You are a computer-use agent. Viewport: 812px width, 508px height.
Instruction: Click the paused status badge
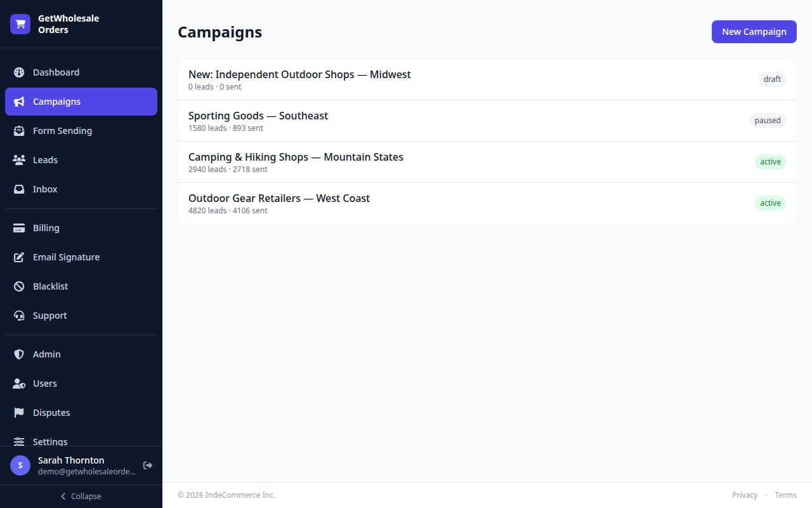point(768,121)
